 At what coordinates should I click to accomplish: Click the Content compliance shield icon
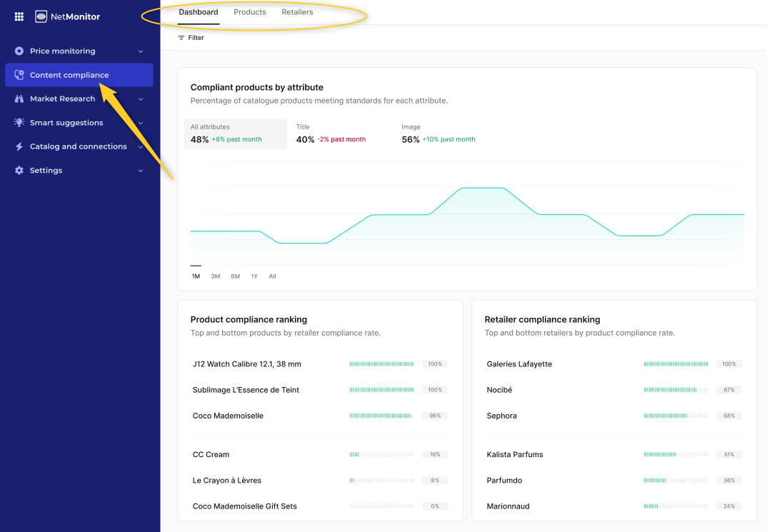tap(19, 75)
